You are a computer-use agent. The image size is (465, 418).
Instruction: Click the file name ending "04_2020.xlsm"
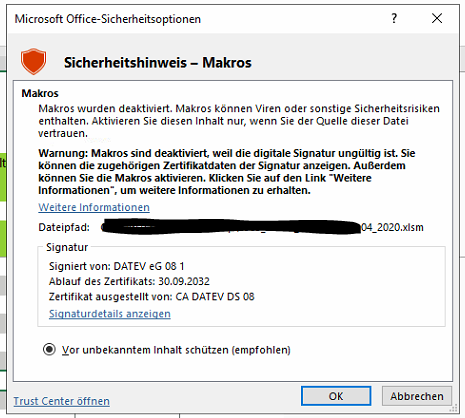[392, 227]
